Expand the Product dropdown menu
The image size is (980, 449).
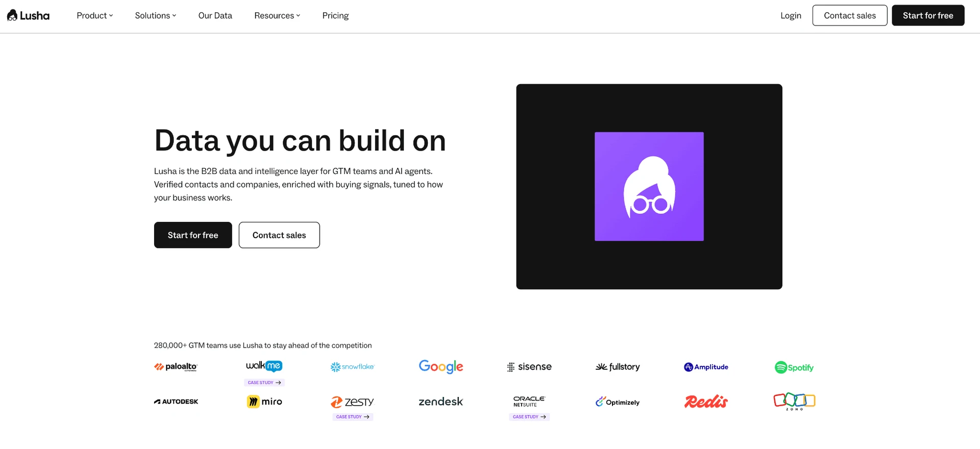[95, 15]
